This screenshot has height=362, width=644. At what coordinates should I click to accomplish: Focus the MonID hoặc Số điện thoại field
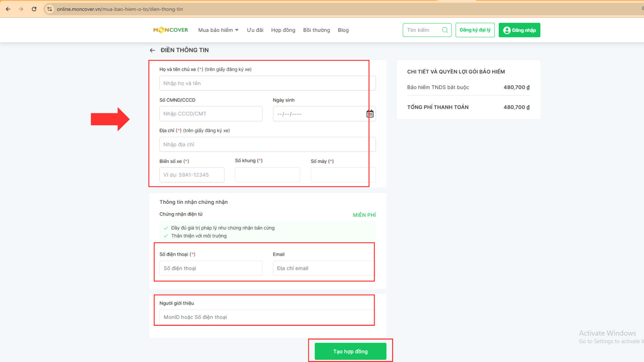[267, 317]
